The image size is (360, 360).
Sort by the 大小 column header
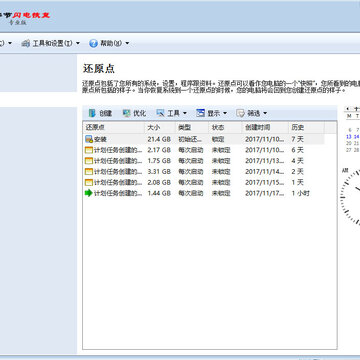(160, 127)
